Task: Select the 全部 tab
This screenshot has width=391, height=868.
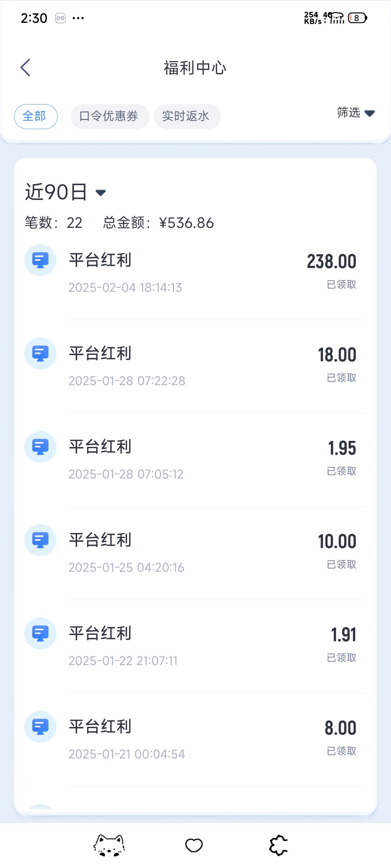Action: (35, 116)
